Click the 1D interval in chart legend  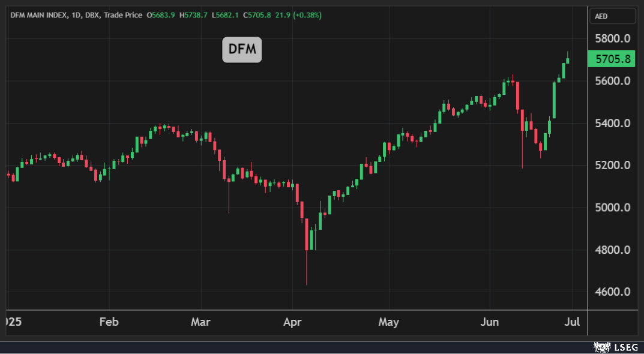point(76,15)
